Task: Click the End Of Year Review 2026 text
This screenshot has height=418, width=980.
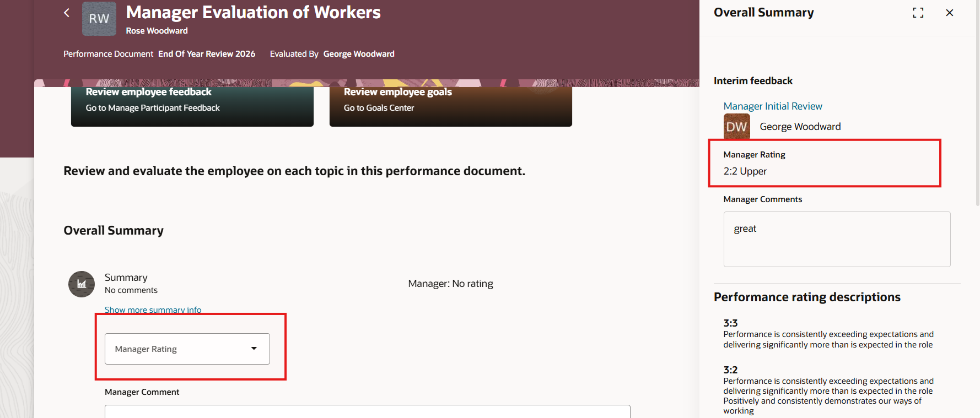Action: 207,54
